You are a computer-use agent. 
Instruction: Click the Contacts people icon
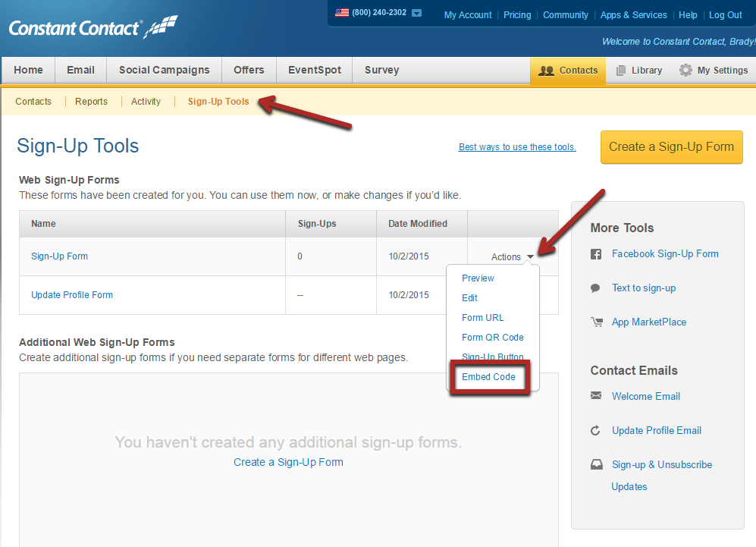[x=546, y=71]
